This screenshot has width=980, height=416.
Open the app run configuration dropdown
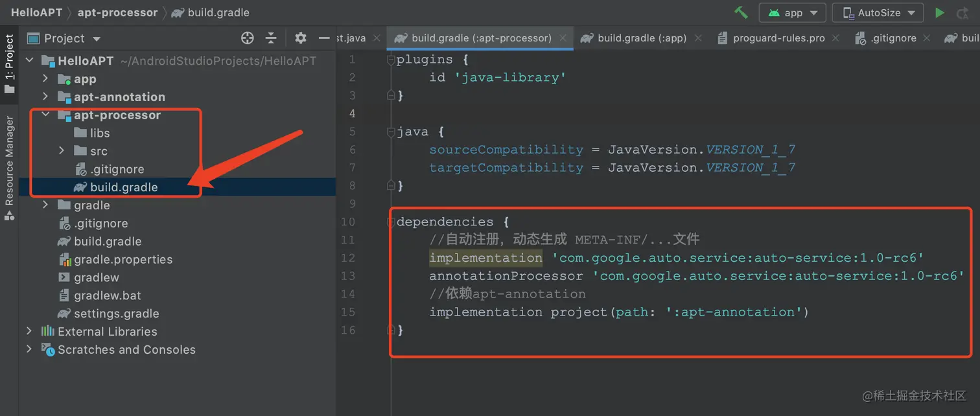(792, 12)
